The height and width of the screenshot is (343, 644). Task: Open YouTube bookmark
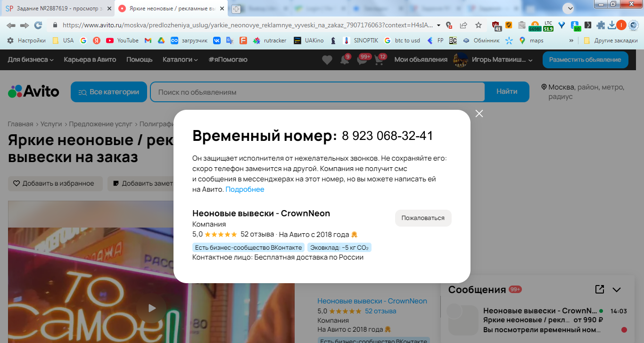(123, 41)
